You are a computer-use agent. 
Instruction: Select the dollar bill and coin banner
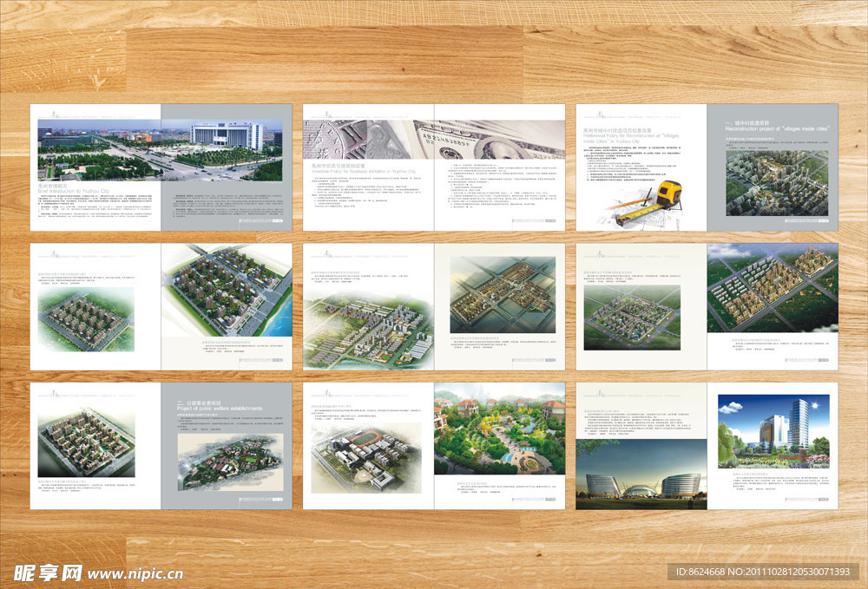434,139
